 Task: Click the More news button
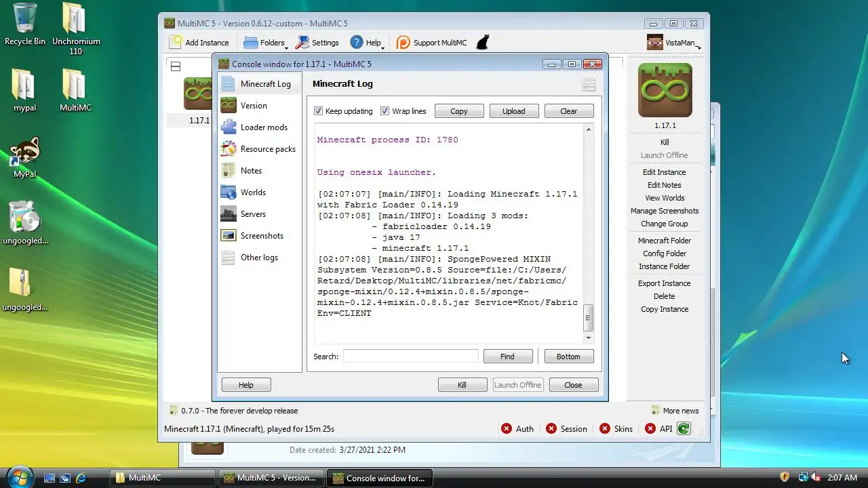(x=675, y=411)
